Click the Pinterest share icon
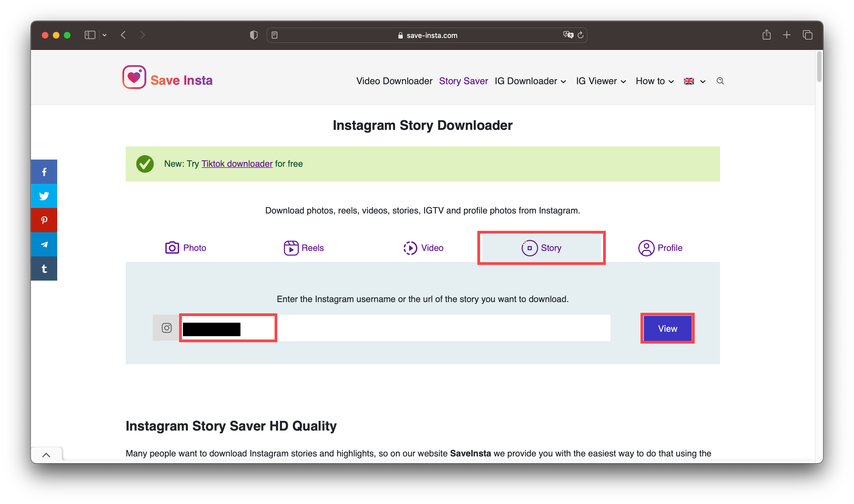 44,220
